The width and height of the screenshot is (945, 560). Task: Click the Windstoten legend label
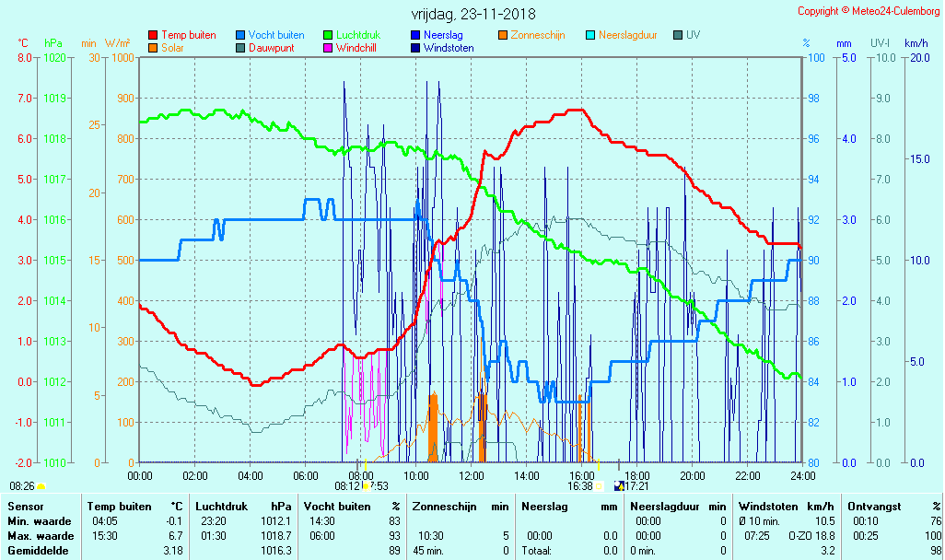(449, 48)
